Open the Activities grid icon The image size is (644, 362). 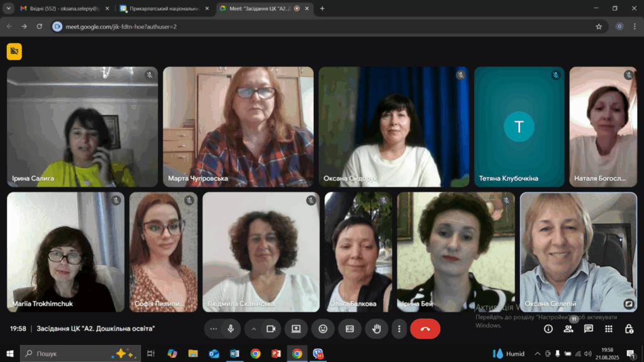click(x=609, y=329)
